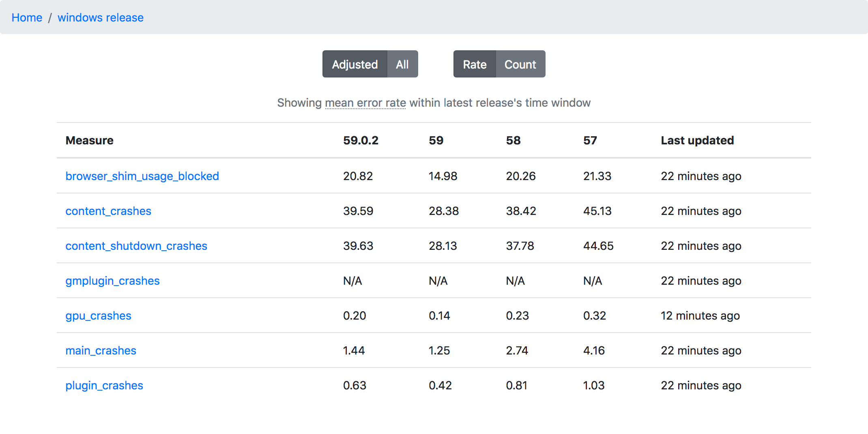View the gpu_crashes measure page
This screenshot has width=868, height=434.
pyautogui.click(x=98, y=316)
